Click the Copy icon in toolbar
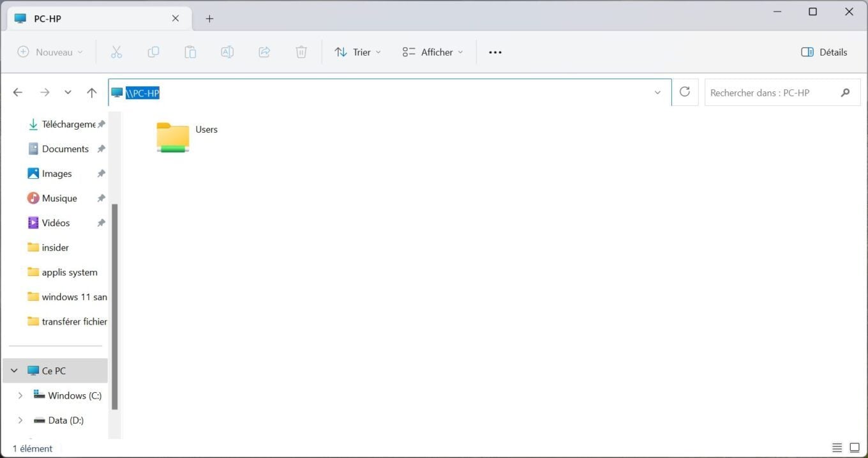Viewport: 868px width, 458px height. (153, 52)
